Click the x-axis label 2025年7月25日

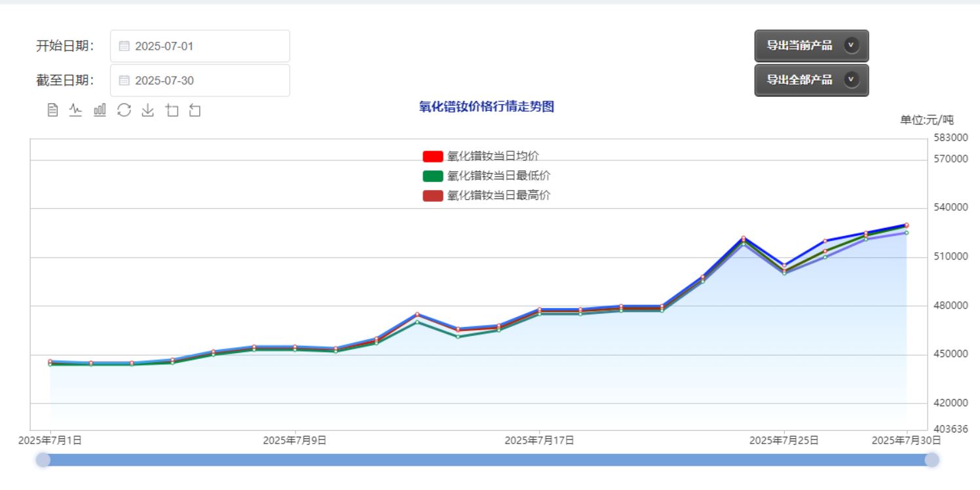pos(784,440)
